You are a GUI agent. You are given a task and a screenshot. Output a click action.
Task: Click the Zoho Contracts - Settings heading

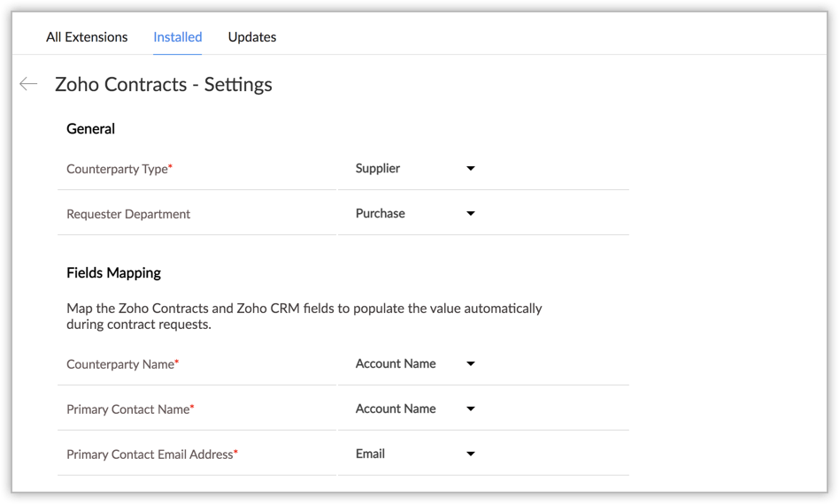point(164,85)
